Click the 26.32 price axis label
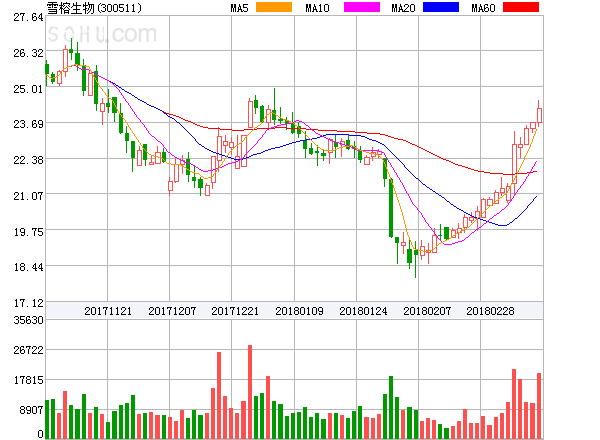The image size is (600, 440). point(28,53)
